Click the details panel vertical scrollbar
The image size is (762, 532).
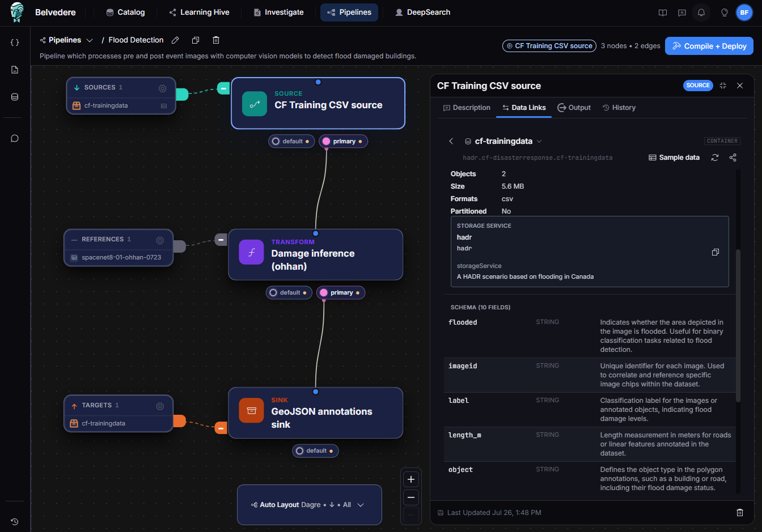click(x=738, y=326)
